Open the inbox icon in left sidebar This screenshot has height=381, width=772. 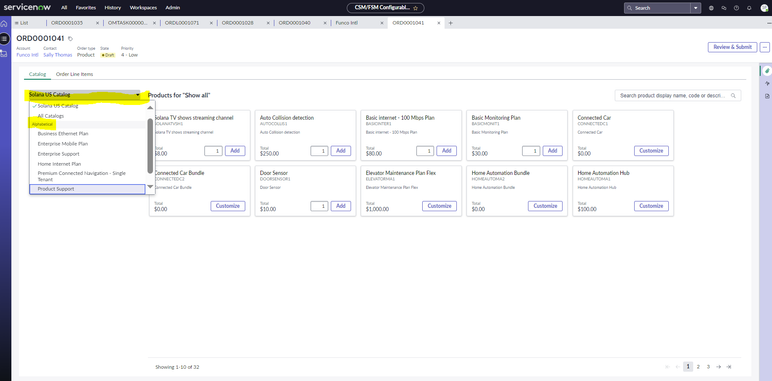point(4,53)
